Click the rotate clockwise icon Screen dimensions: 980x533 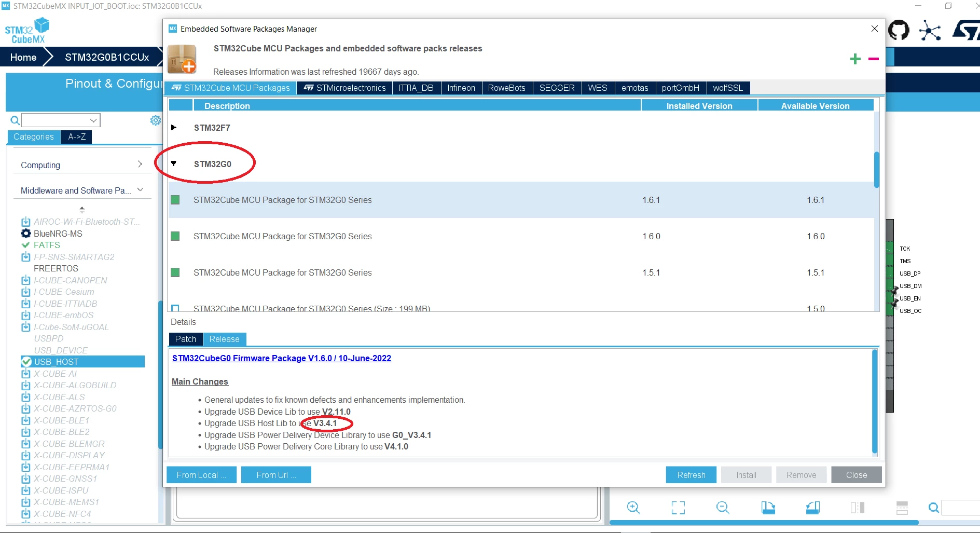click(768, 508)
